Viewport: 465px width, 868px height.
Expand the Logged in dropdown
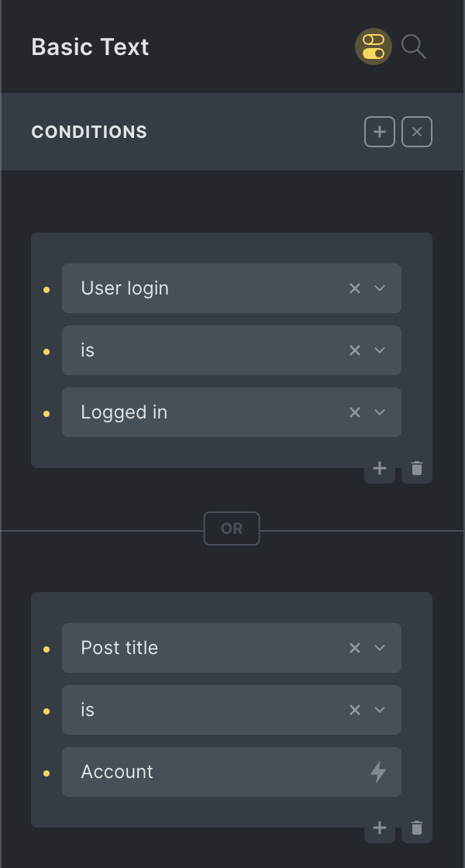point(380,412)
